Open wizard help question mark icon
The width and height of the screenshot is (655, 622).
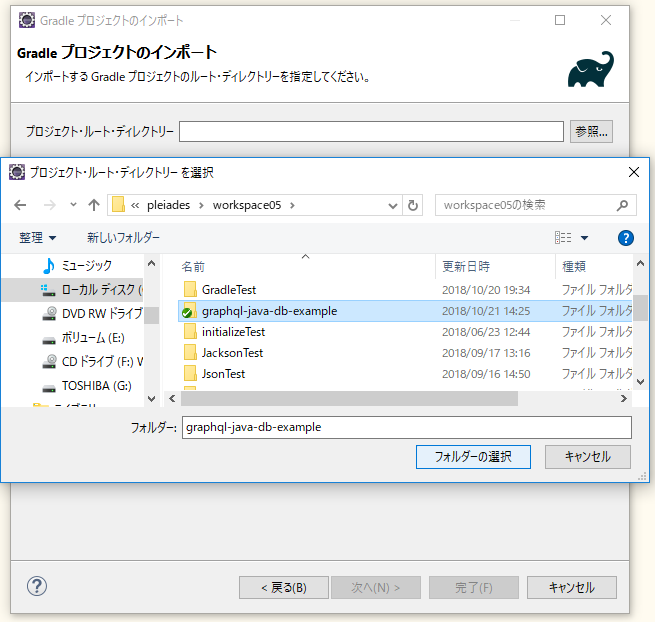tap(37, 586)
